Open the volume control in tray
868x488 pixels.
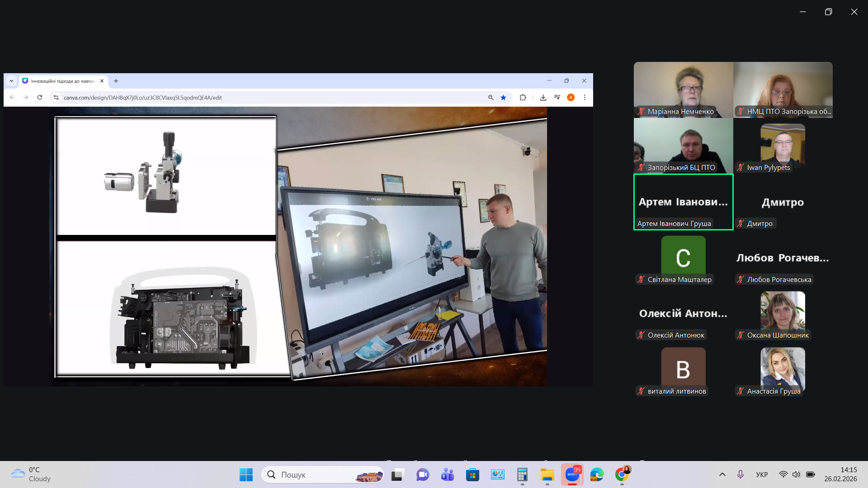pos(797,474)
